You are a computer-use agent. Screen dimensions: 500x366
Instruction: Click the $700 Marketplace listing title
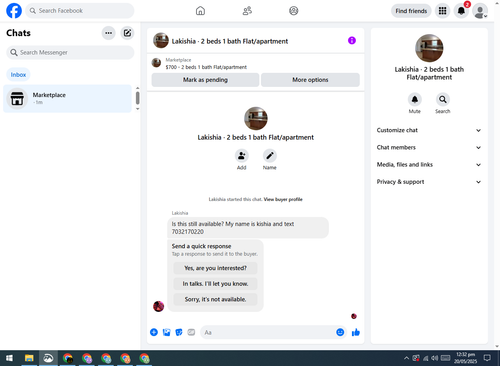click(x=206, y=67)
